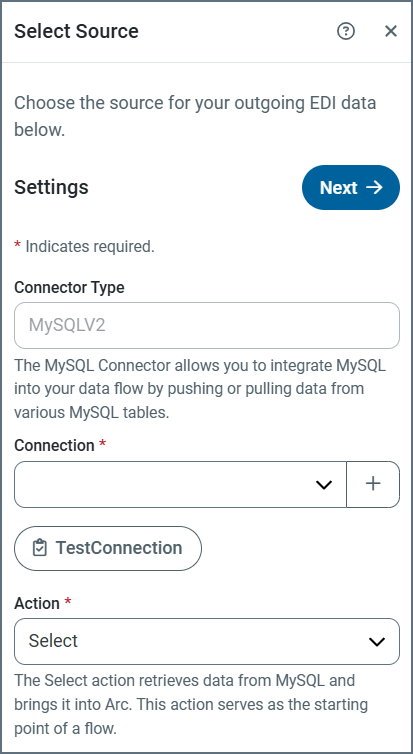Click the Next button
413x754 pixels.
[351, 188]
